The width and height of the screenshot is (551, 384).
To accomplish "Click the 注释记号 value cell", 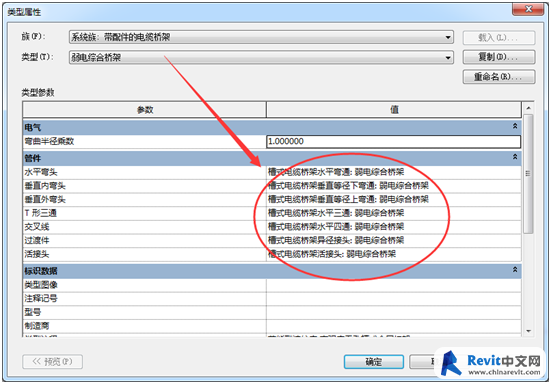I will click(x=394, y=299).
